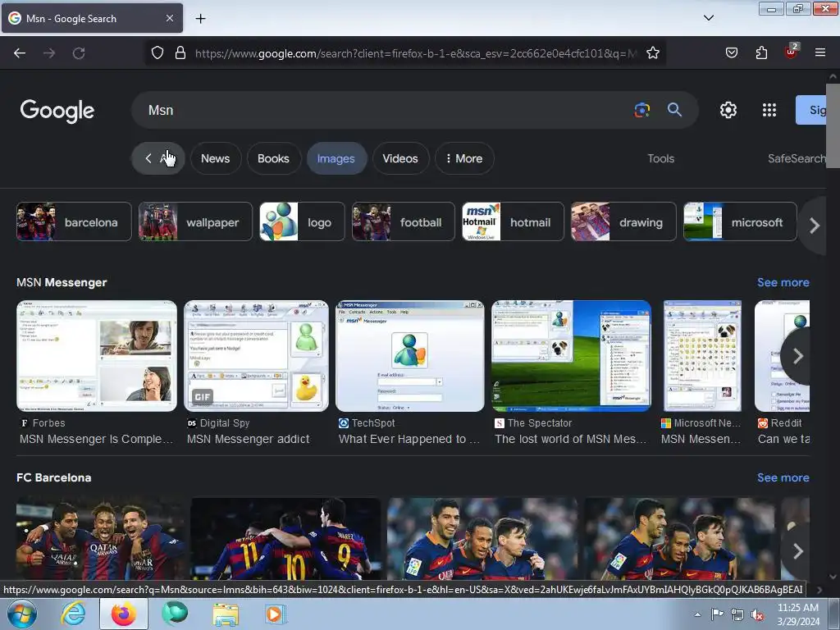Image resolution: width=840 pixels, height=630 pixels.
Task: Filter images by drawing chip
Action: [623, 221]
